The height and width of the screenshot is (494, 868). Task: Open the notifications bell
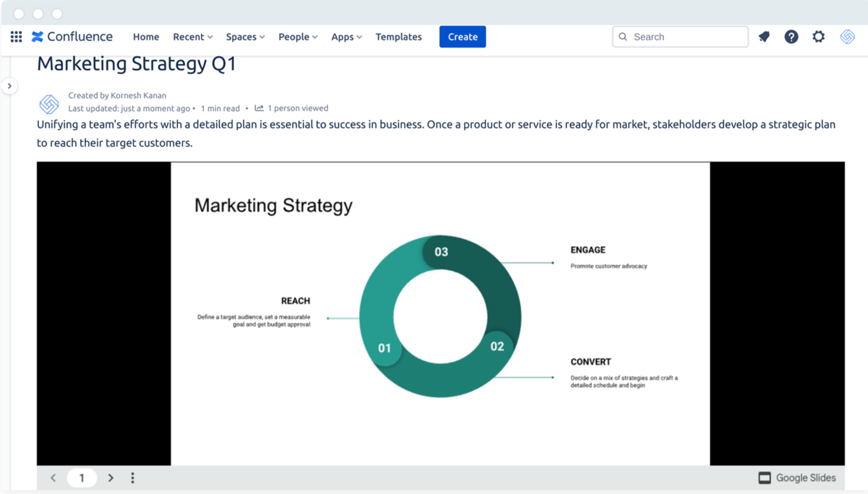coord(764,37)
